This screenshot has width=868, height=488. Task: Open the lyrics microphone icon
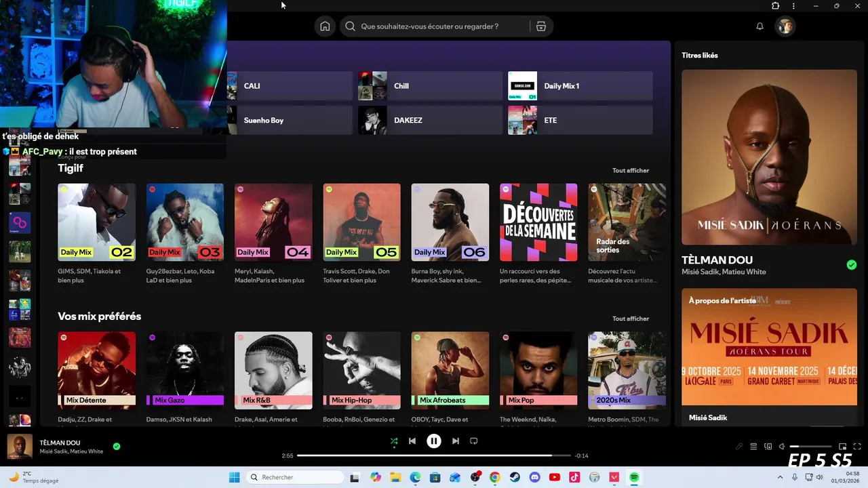click(739, 447)
